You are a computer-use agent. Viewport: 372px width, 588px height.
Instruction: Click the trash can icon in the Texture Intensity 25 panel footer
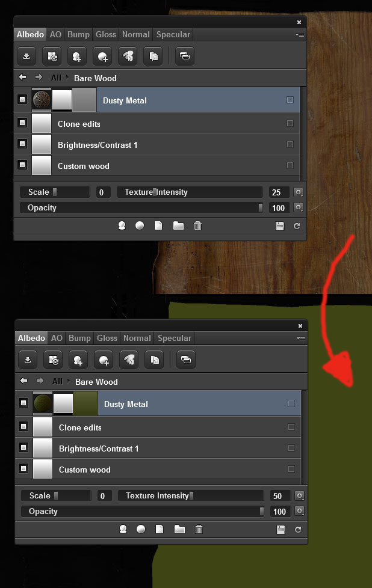(198, 225)
